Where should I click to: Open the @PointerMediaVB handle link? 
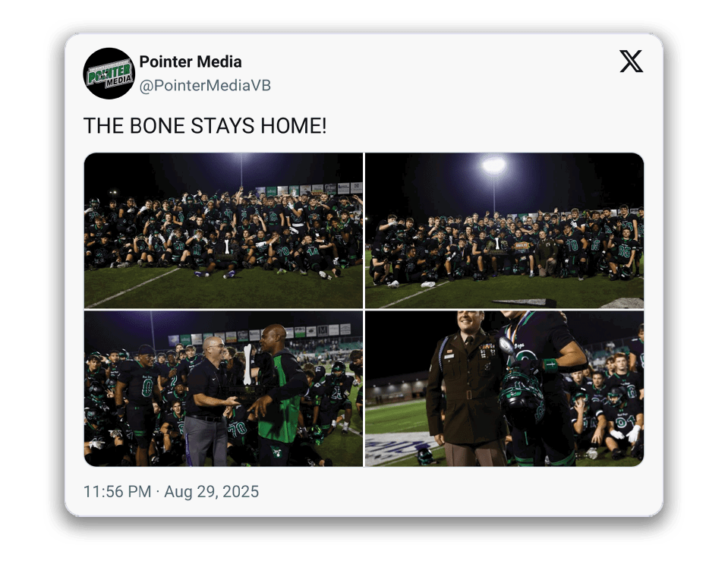[205, 86]
